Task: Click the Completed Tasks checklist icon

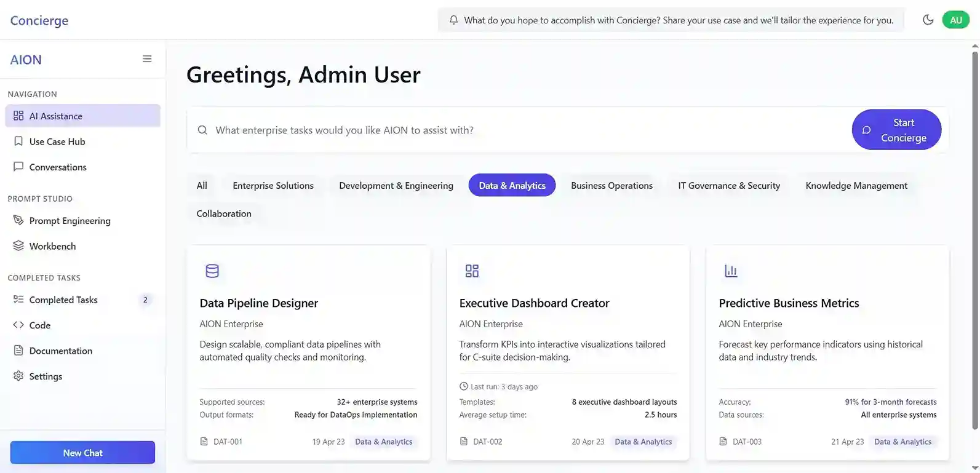Action: point(18,300)
